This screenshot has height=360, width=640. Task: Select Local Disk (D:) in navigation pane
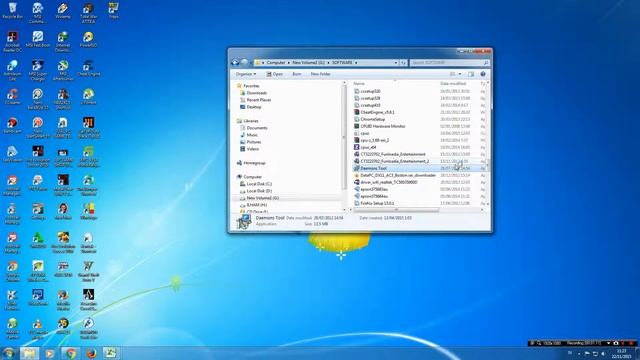click(x=259, y=191)
